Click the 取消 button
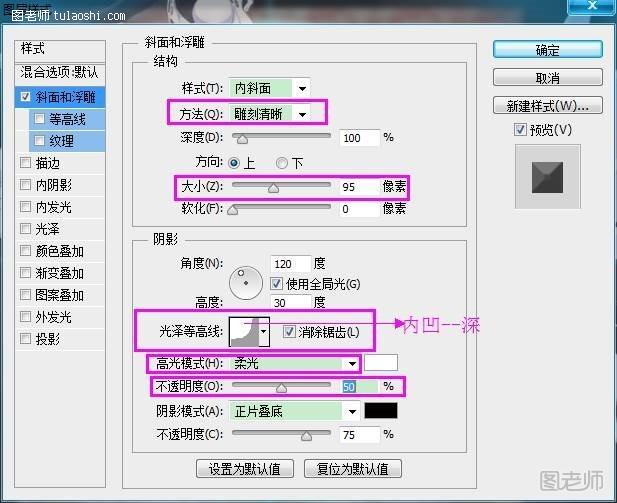 [x=547, y=77]
